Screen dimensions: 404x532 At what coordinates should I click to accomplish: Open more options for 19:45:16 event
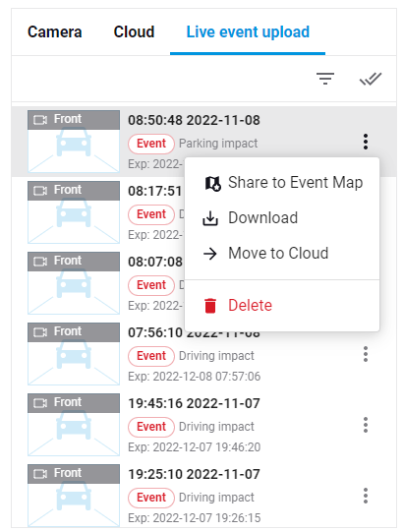(x=366, y=425)
